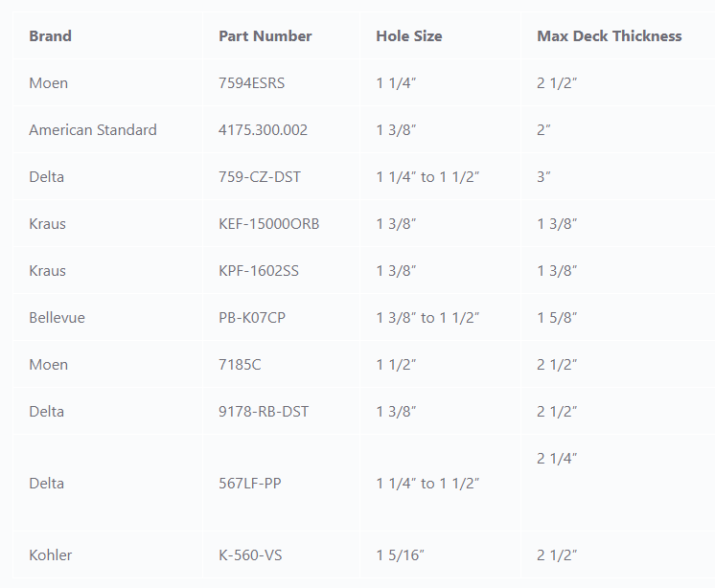
Task: Click the 2 1/4" deck thickness value
Action: [557, 459]
